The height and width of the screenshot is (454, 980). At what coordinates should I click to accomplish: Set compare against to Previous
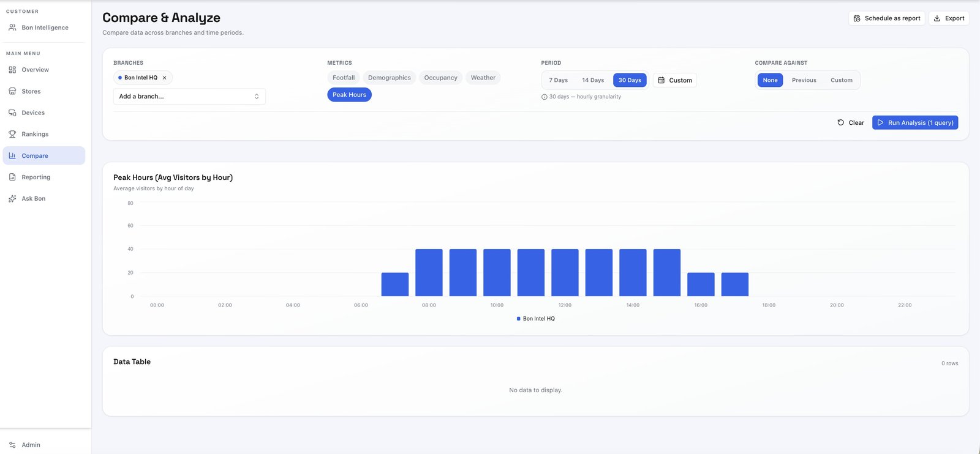click(804, 80)
